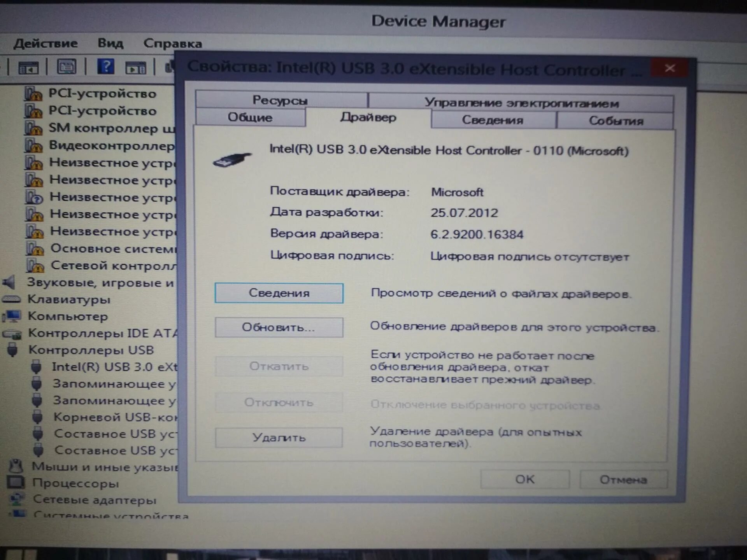Screen dimensions: 747x560
Task: Click warning icon of second PCI-устройство
Action: click(33, 111)
